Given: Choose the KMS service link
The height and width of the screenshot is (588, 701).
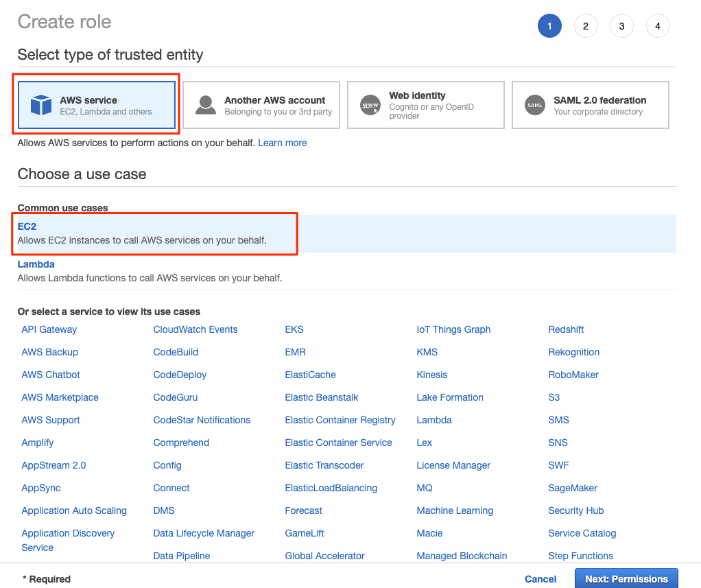Looking at the screenshot, I should coord(427,352).
